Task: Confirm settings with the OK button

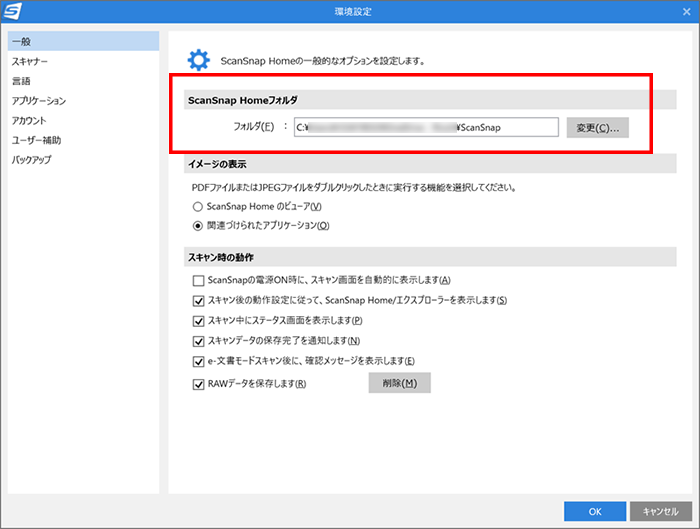Action: pos(595,512)
